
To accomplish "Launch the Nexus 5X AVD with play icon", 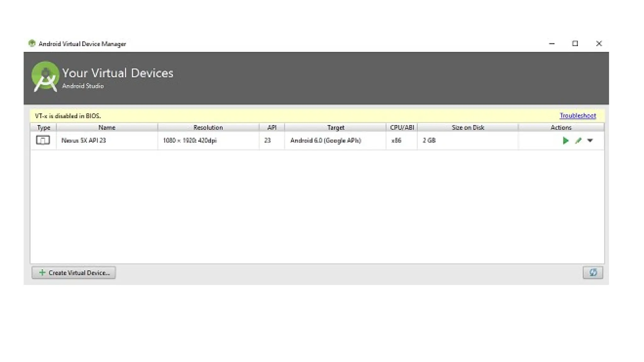I will click(x=565, y=140).
